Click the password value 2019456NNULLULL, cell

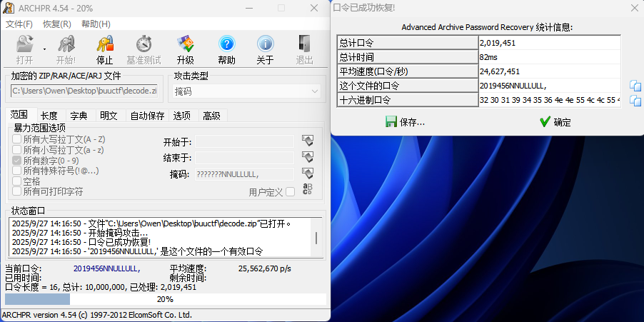point(550,86)
